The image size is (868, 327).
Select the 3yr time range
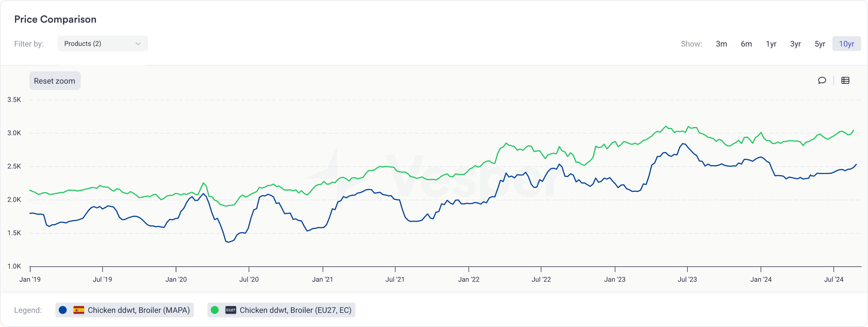795,44
